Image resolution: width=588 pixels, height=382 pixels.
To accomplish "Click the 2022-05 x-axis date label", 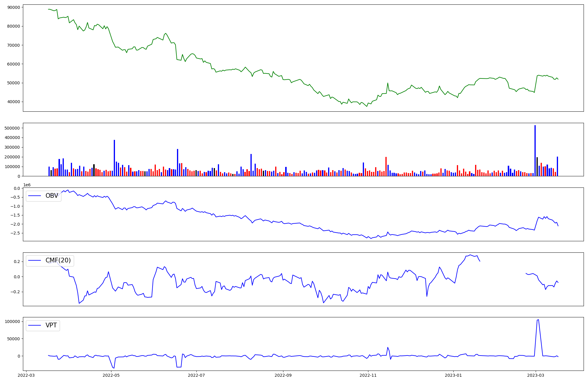I will point(111,375).
